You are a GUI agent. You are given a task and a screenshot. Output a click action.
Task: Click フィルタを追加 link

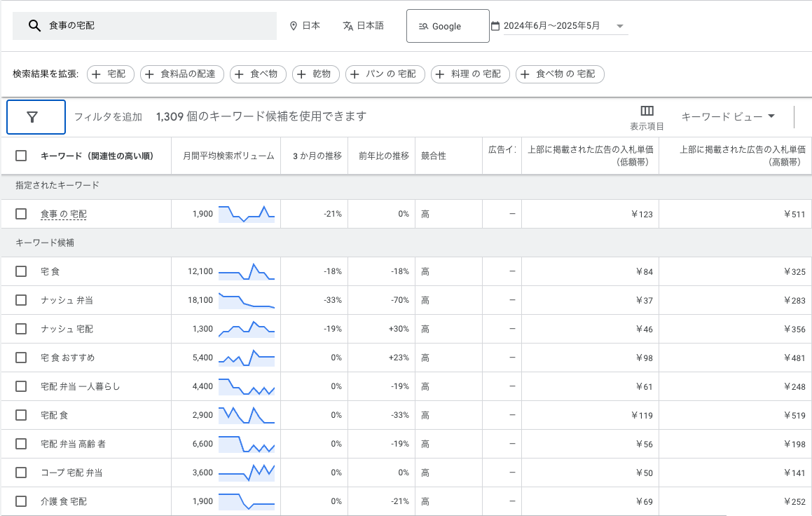pyautogui.click(x=108, y=117)
